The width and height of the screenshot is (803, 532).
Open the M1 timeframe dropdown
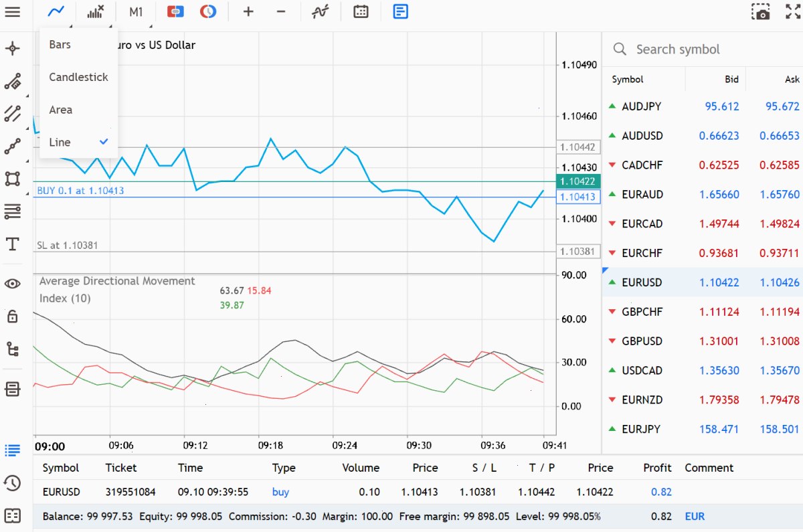click(x=136, y=11)
